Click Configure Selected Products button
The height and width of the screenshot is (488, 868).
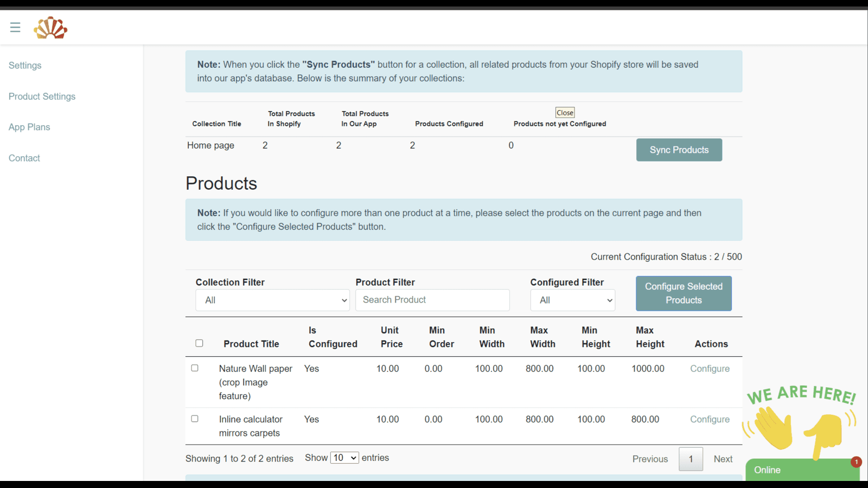tap(684, 293)
